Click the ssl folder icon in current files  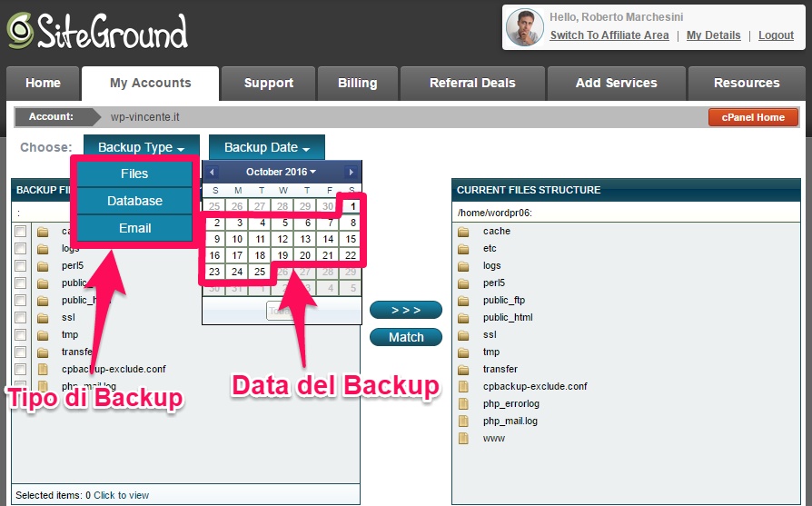click(x=463, y=335)
